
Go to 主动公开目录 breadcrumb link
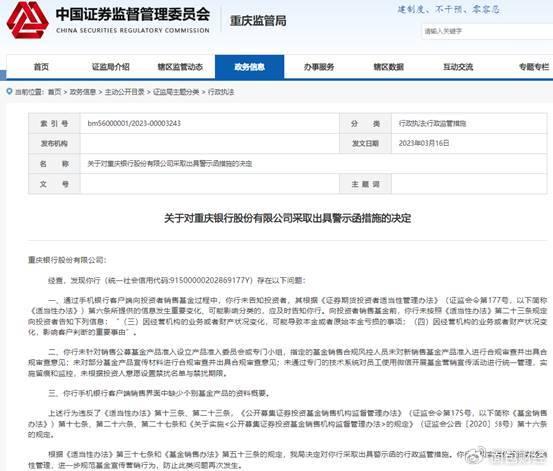point(124,92)
